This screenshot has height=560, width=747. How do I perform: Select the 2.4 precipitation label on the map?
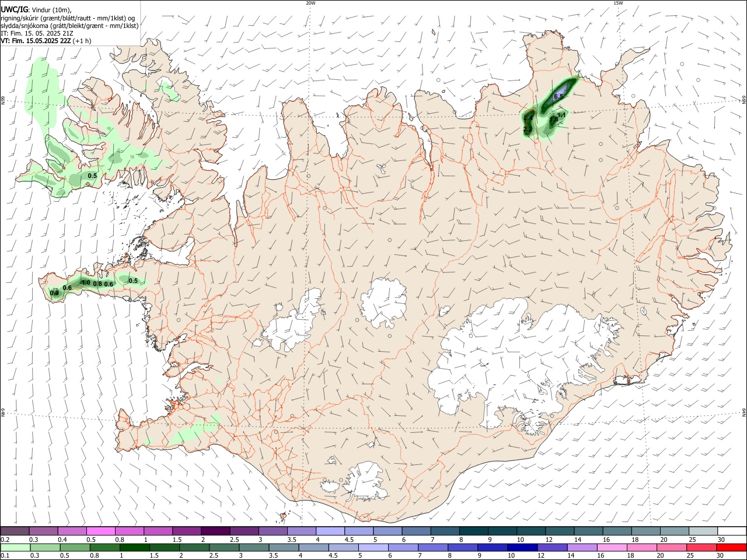pos(528,118)
